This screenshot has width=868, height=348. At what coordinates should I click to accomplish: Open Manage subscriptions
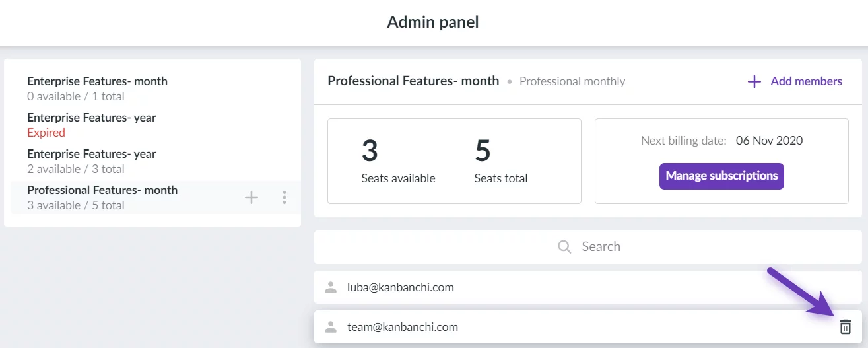tap(721, 176)
